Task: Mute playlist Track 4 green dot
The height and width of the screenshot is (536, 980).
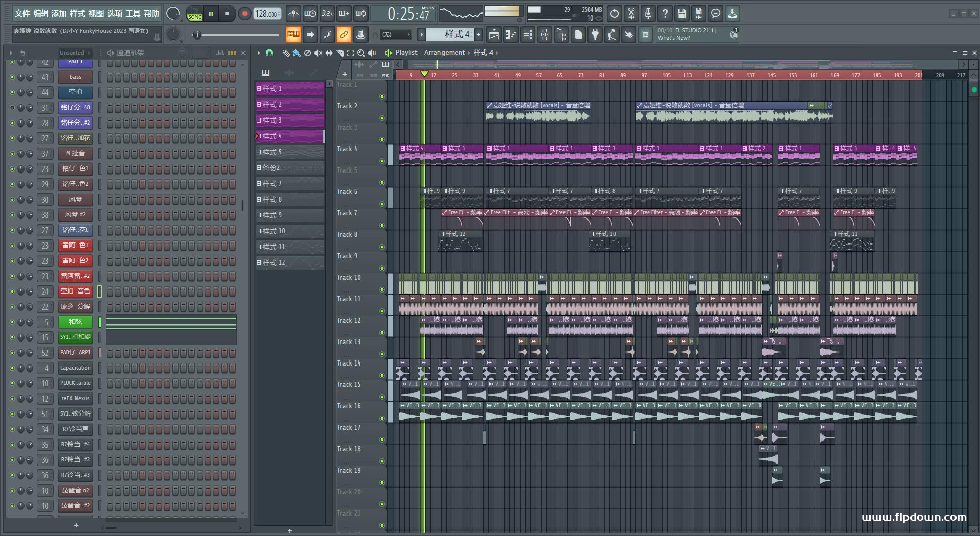Action: point(382,161)
